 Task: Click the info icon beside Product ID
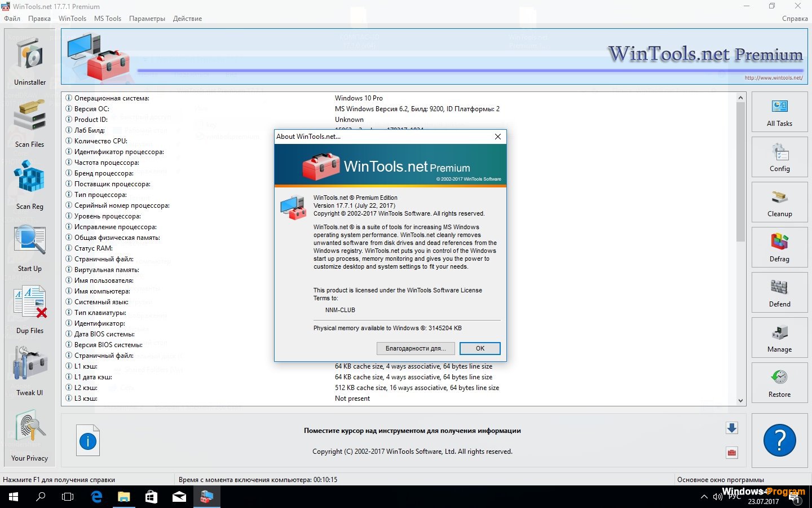tap(69, 119)
